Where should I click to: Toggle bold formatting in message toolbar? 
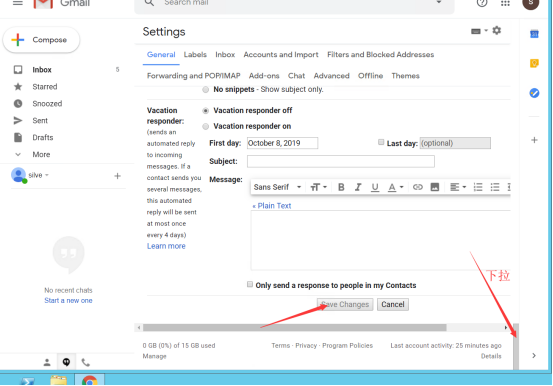point(341,187)
